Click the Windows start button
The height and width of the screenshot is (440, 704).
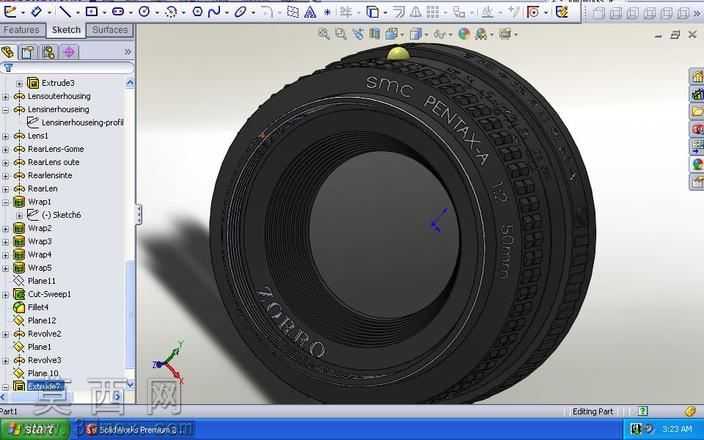pos(35,429)
